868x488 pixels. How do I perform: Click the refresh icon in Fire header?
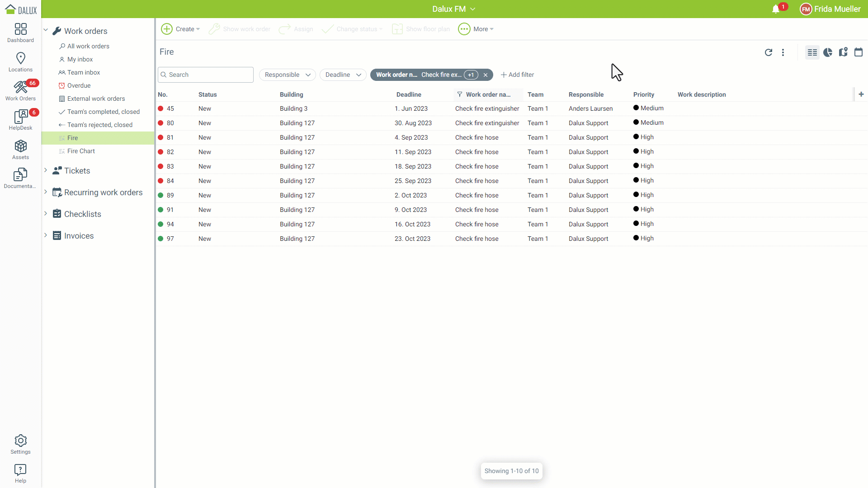768,52
